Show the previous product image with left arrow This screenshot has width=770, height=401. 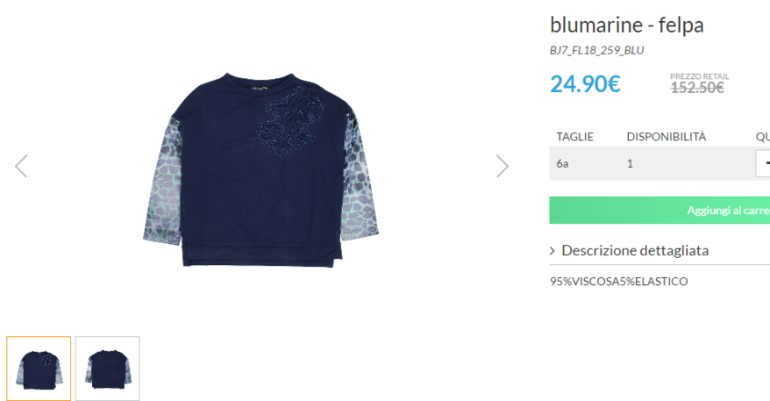(x=21, y=166)
